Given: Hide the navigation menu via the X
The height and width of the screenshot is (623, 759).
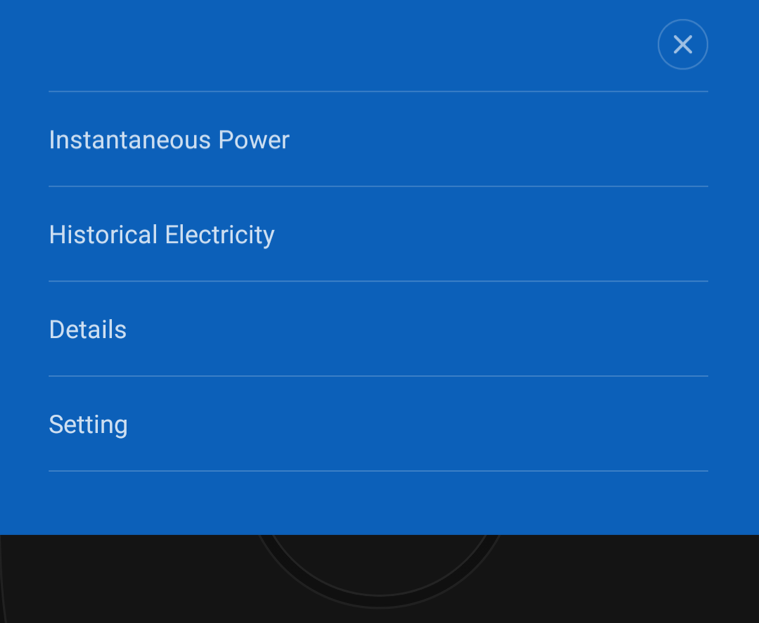Looking at the screenshot, I should tap(683, 45).
